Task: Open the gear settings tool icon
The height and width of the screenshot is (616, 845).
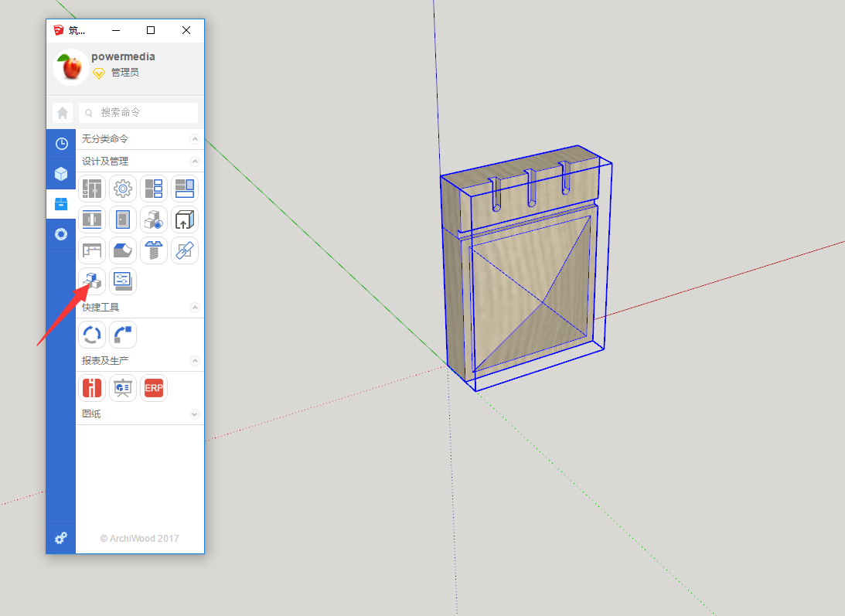Action: coord(123,188)
